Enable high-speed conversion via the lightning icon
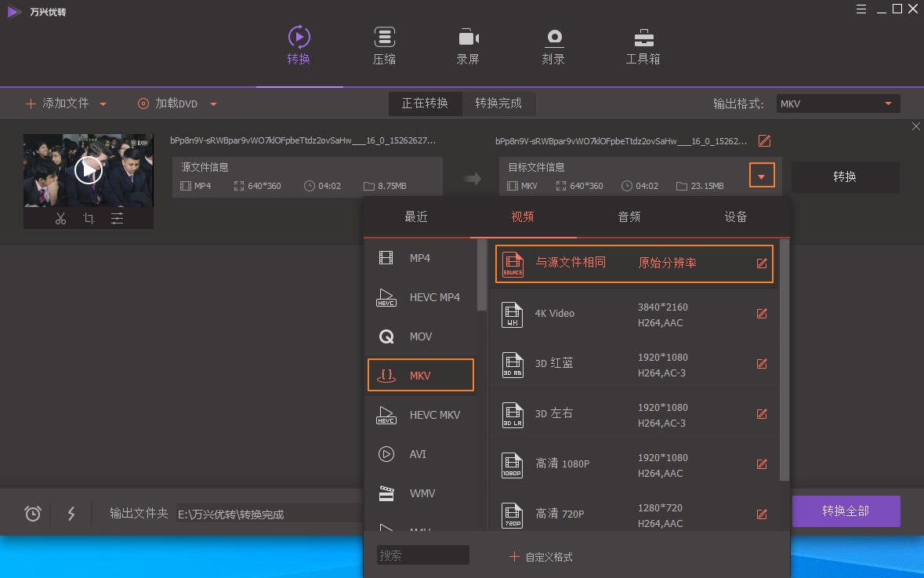Viewport: 924px width, 578px height. pos(71,513)
